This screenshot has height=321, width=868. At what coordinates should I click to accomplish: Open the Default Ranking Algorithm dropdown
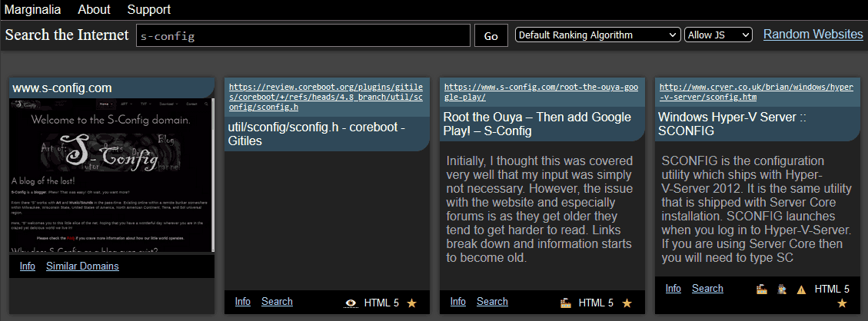(x=598, y=35)
